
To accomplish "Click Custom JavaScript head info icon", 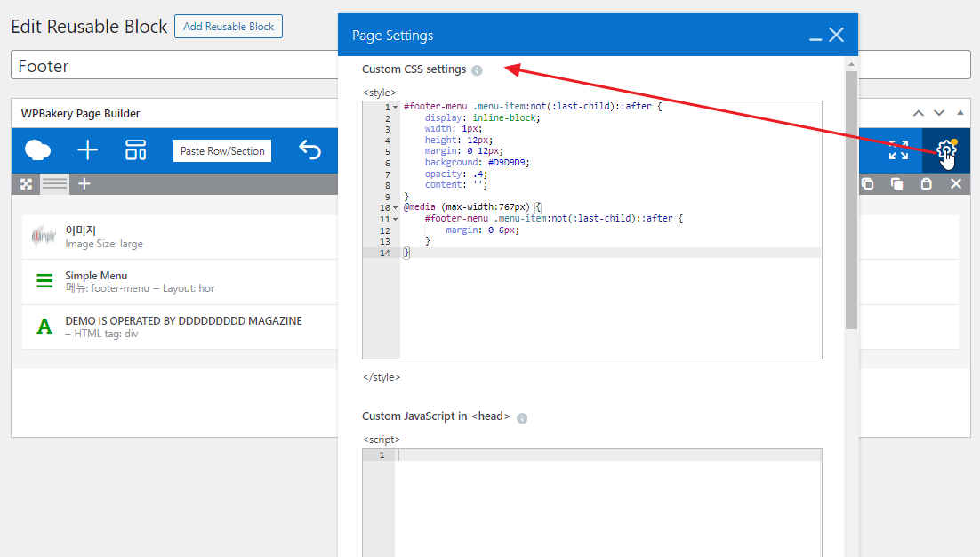I will (x=522, y=417).
